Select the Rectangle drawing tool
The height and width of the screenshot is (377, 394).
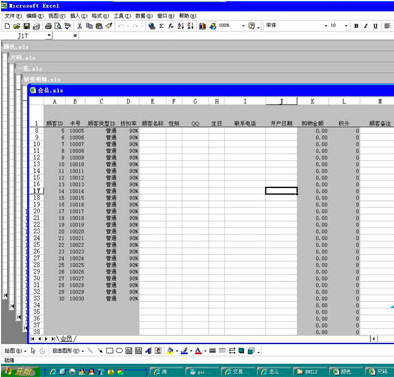pyautogui.click(x=109, y=351)
